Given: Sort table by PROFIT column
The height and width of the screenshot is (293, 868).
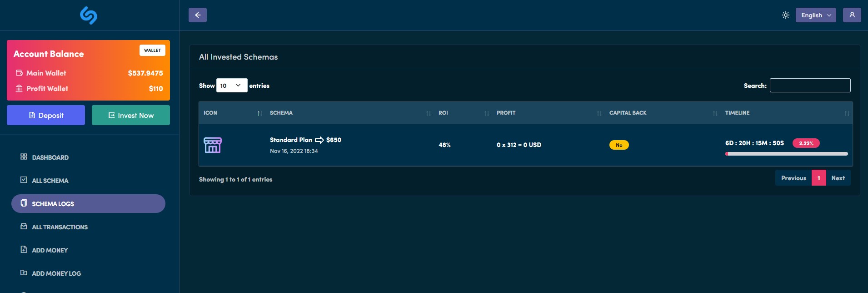Looking at the screenshot, I should (549, 113).
